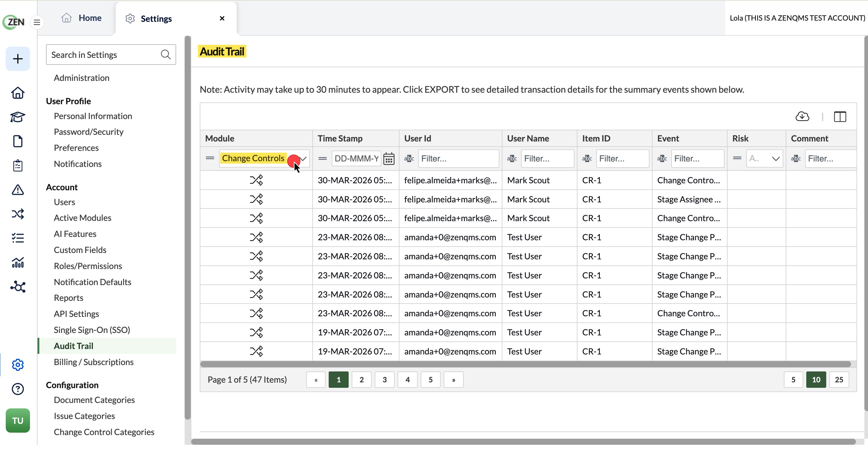Export the audit trail via cloud download icon
This screenshot has height=449, width=868.
click(x=803, y=117)
